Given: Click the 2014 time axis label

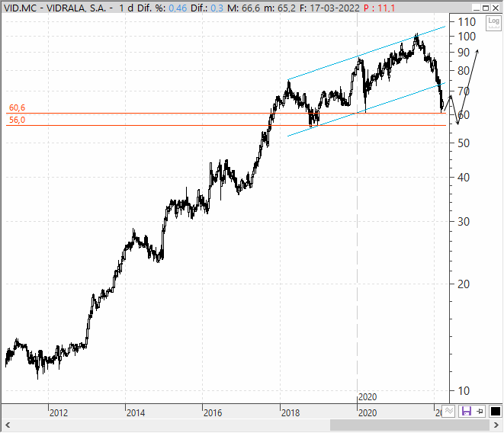Looking at the screenshot, I should [136, 412].
